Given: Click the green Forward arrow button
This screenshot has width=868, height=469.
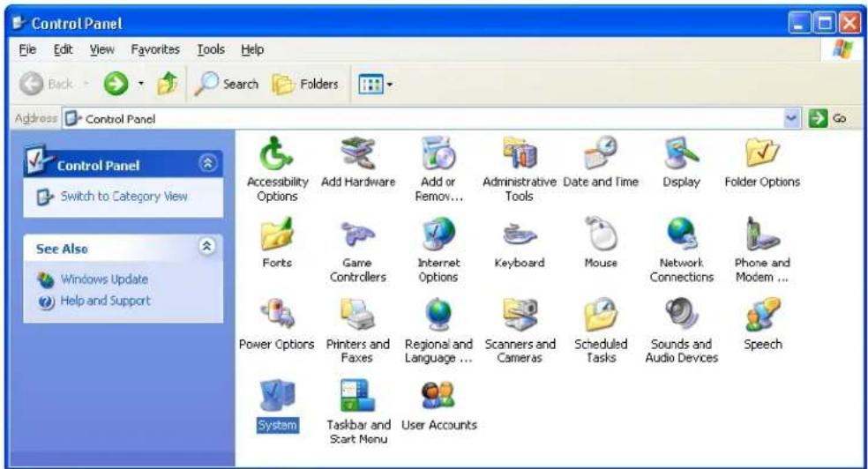Looking at the screenshot, I should click(116, 84).
